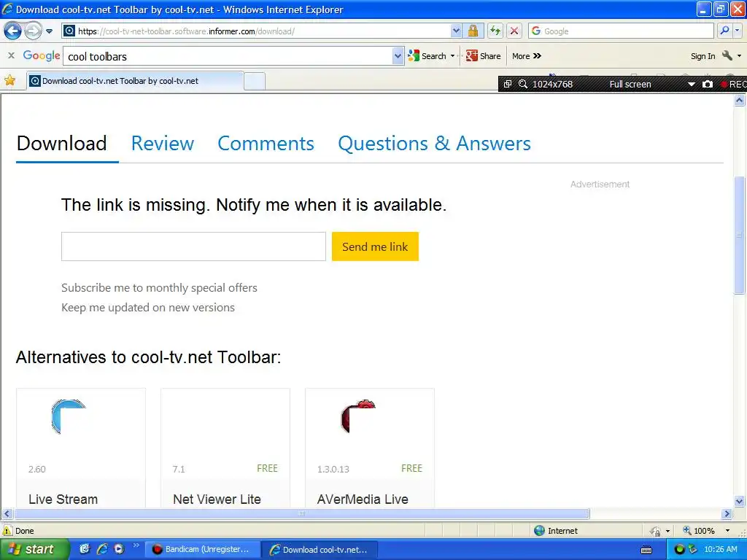
Task: Click Bandicam magnifier size icon
Action: point(523,85)
